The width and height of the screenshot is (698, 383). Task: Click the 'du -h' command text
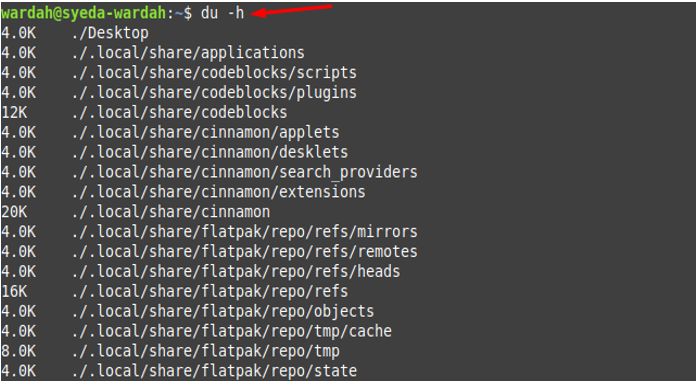(222, 13)
